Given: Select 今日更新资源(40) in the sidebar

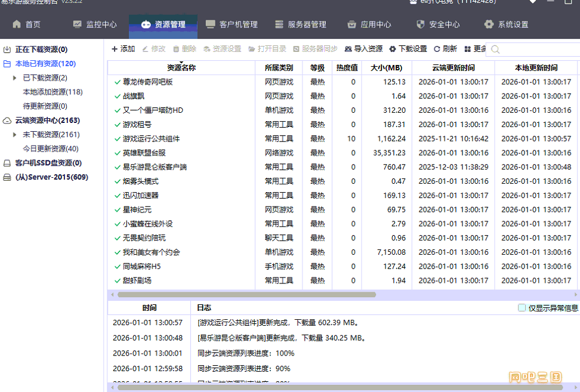Looking at the screenshot, I should (x=51, y=149).
